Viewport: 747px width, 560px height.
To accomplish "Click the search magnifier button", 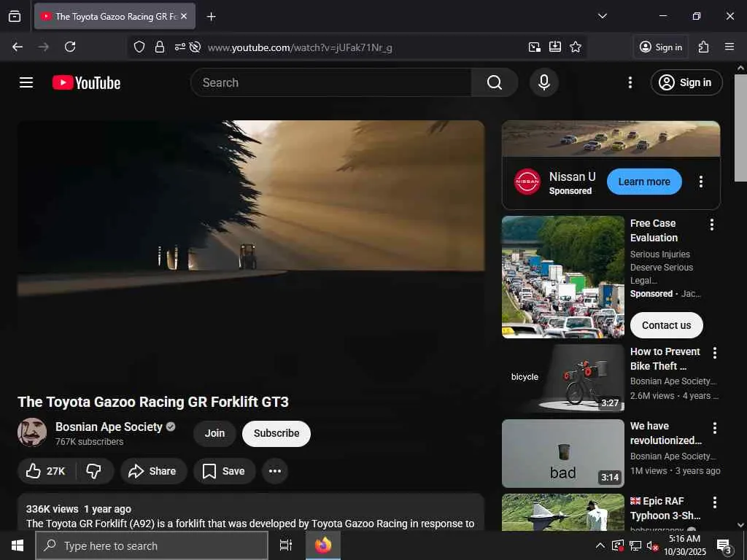I will (x=495, y=83).
